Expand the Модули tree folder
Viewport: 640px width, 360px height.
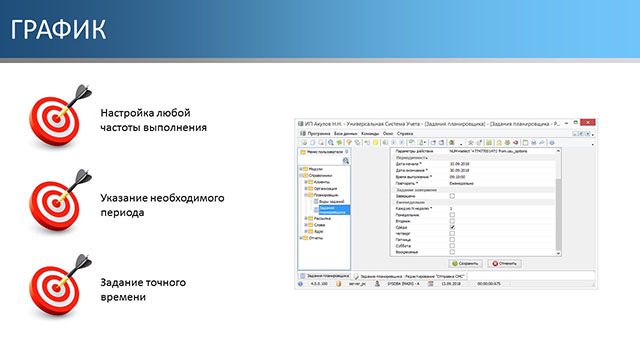coord(301,169)
